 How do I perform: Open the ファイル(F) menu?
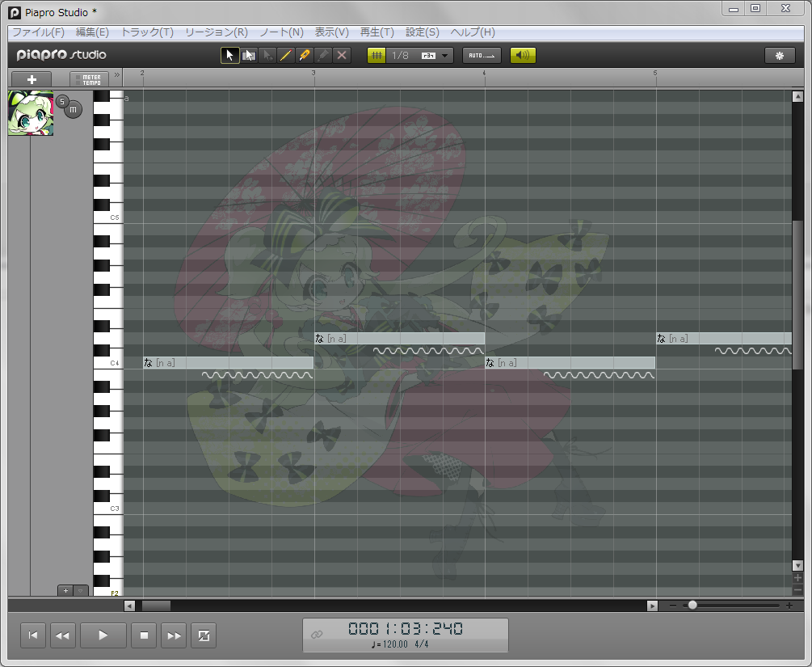pyautogui.click(x=38, y=32)
